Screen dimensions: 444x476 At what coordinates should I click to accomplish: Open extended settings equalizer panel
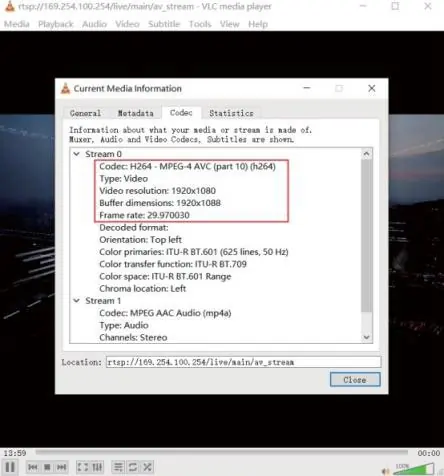(x=97, y=467)
